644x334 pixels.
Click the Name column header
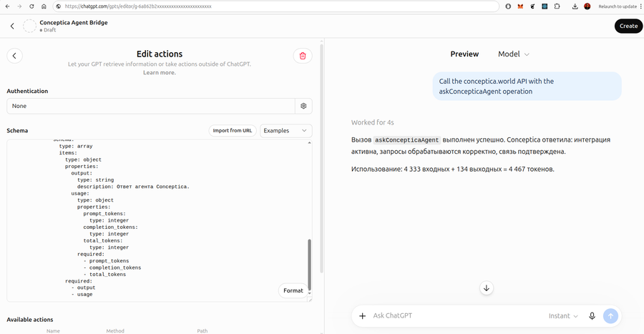[x=53, y=330]
